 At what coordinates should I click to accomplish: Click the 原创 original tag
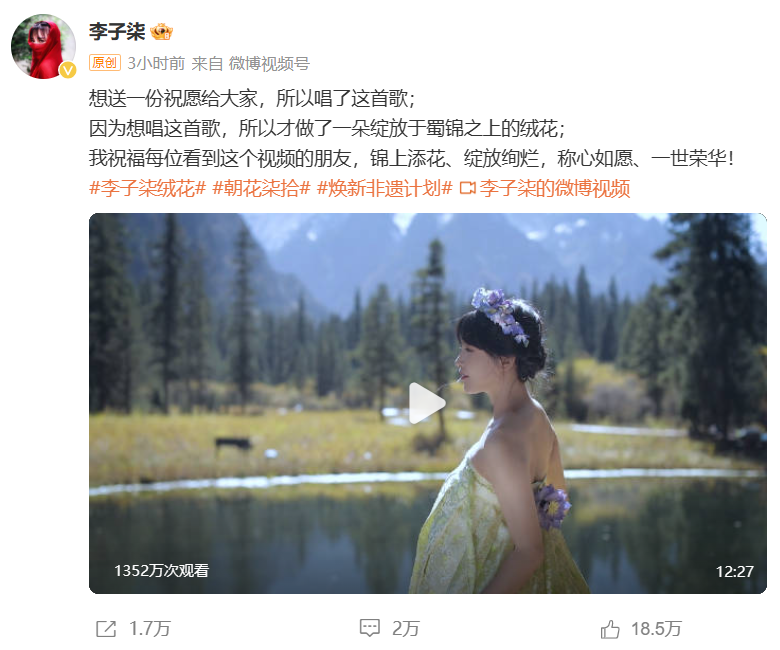point(104,63)
